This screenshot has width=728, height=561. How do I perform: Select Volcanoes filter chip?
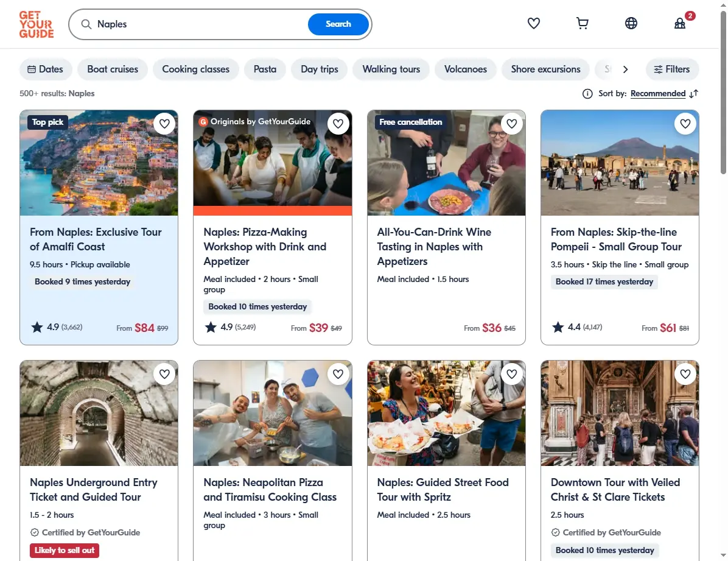click(x=466, y=69)
